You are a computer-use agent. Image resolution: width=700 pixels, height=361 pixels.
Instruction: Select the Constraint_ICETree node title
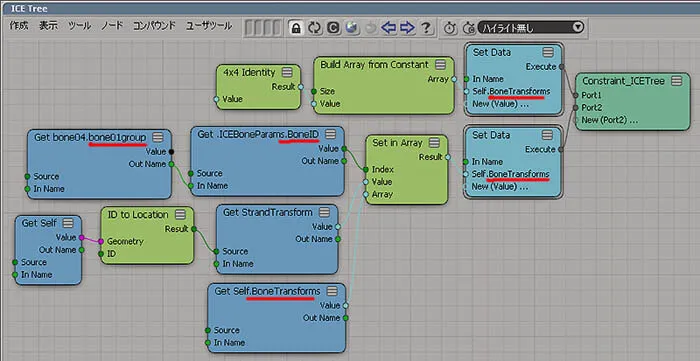[624, 81]
